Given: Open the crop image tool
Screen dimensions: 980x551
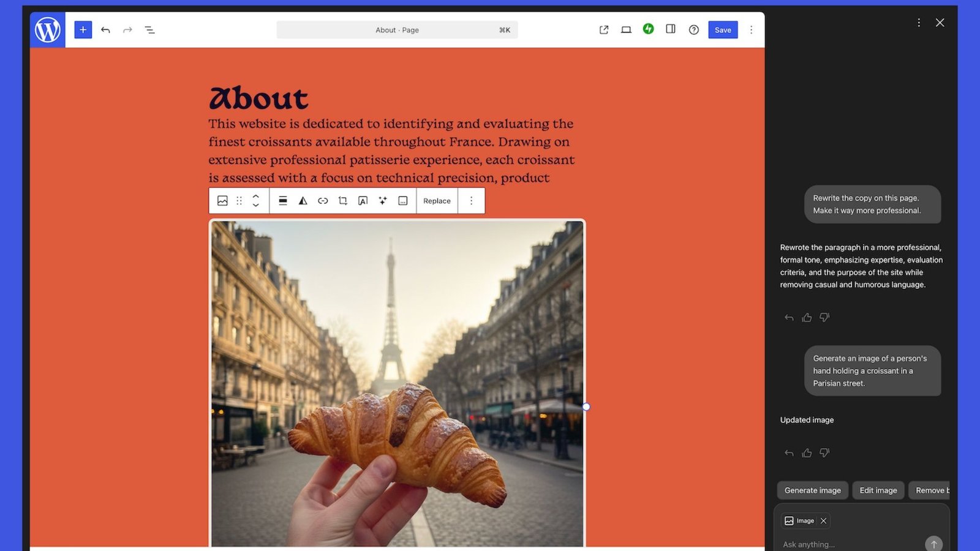Looking at the screenshot, I should (343, 201).
